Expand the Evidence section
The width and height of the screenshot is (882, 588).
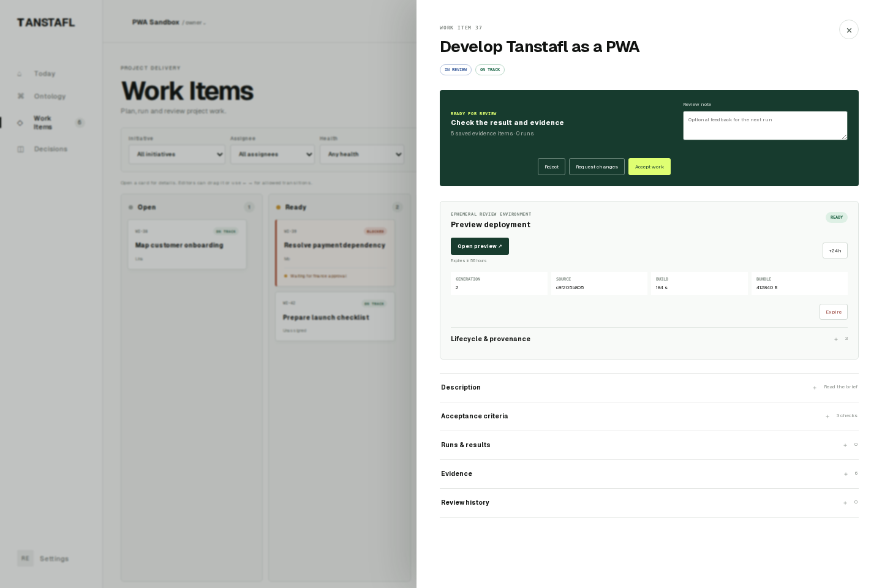pos(649,474)
